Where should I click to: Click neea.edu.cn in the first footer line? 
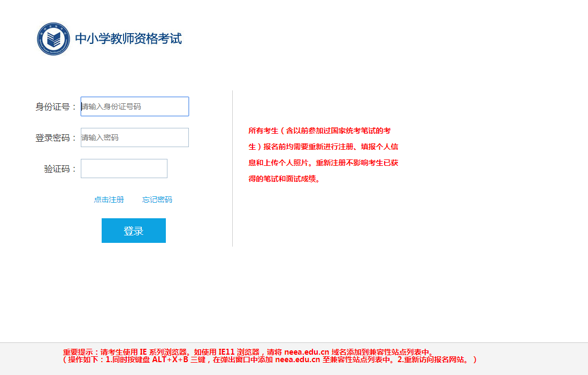307,352
